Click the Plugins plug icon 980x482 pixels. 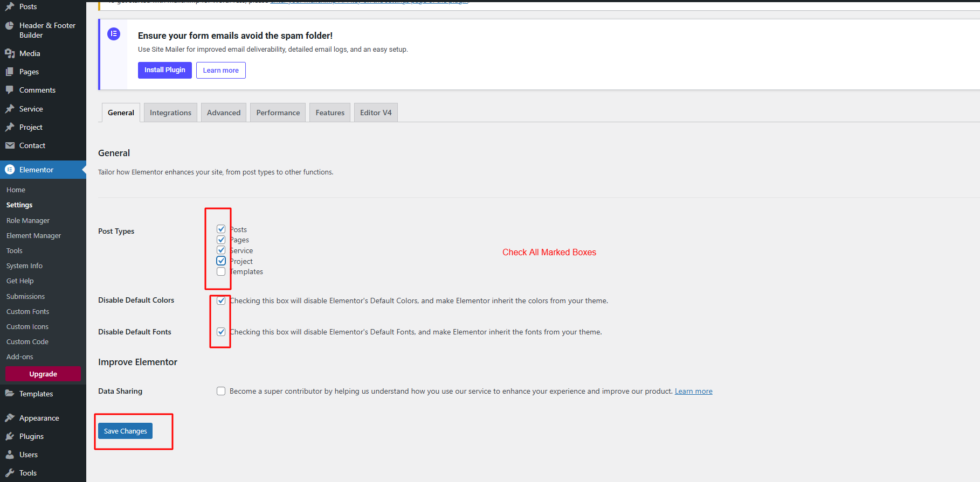coord(10,436)
